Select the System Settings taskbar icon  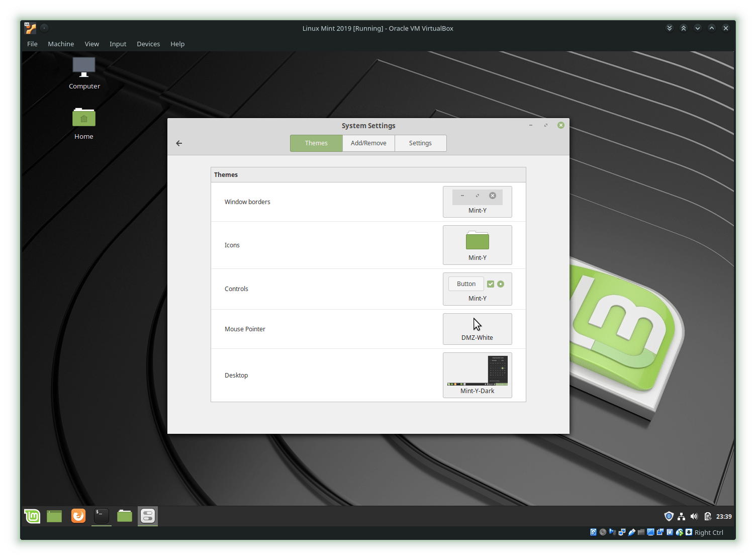[x=147, y=516]
